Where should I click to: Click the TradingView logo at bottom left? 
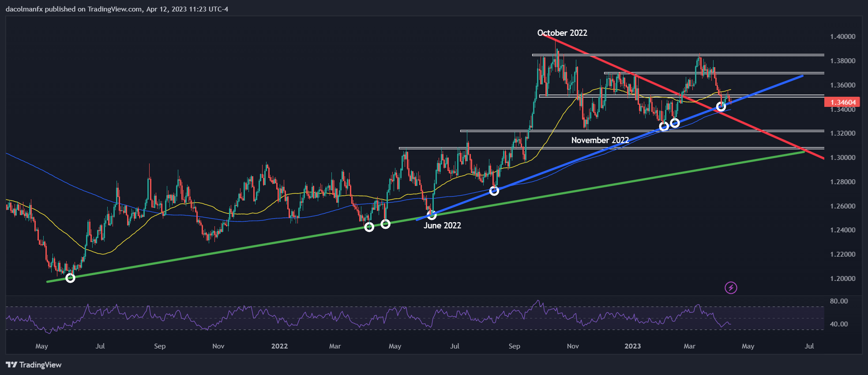click(x=34, y=365)
